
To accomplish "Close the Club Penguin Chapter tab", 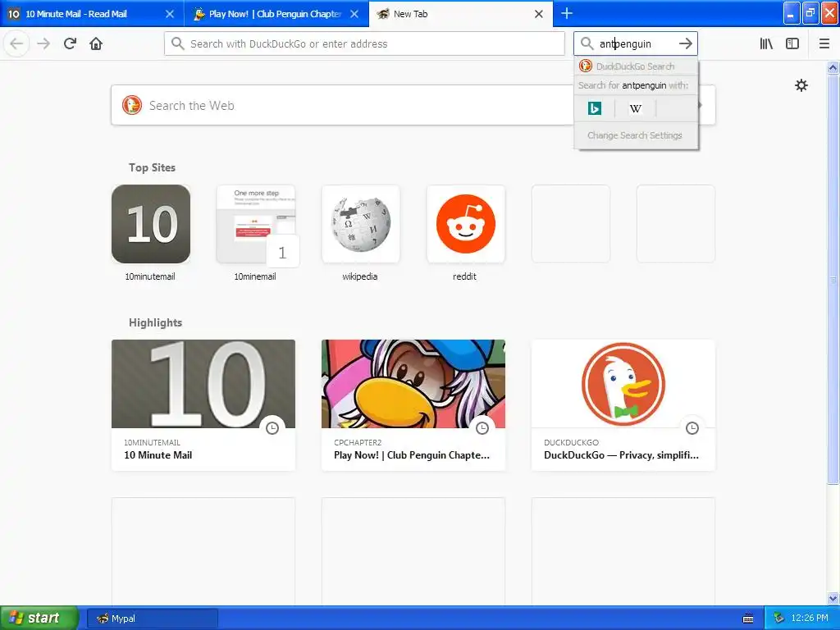I will click(x=354, y=14).
